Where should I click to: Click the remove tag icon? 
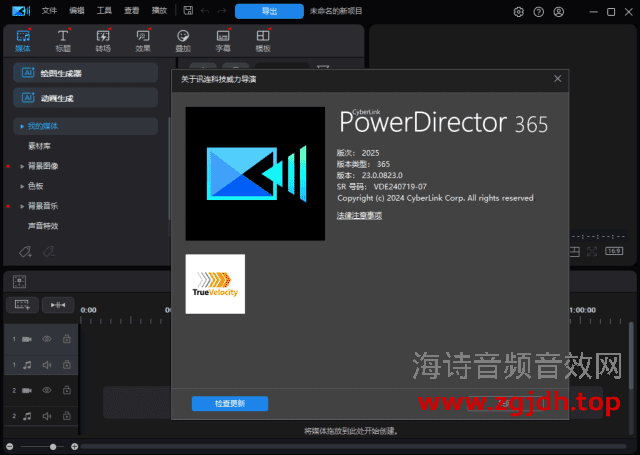click(49, 252)
